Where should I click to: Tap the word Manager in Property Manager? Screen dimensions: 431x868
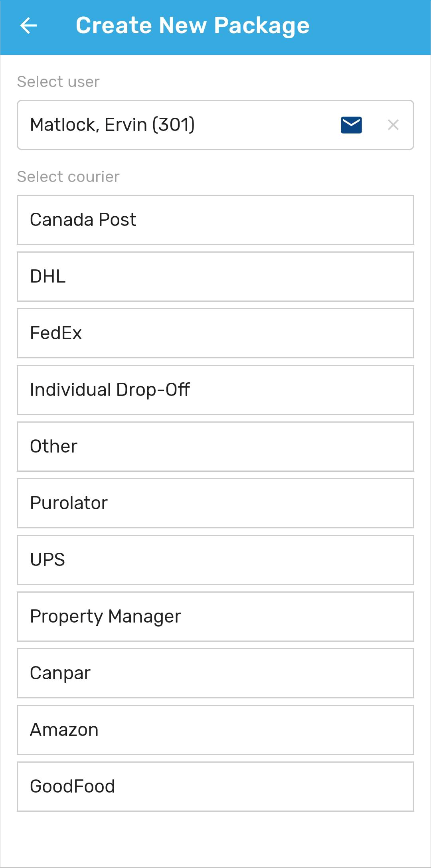coord(144,617)
